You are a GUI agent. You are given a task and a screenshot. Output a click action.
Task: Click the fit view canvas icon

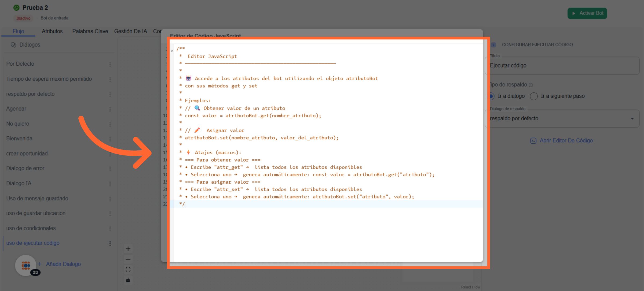[x=128, y=269]
